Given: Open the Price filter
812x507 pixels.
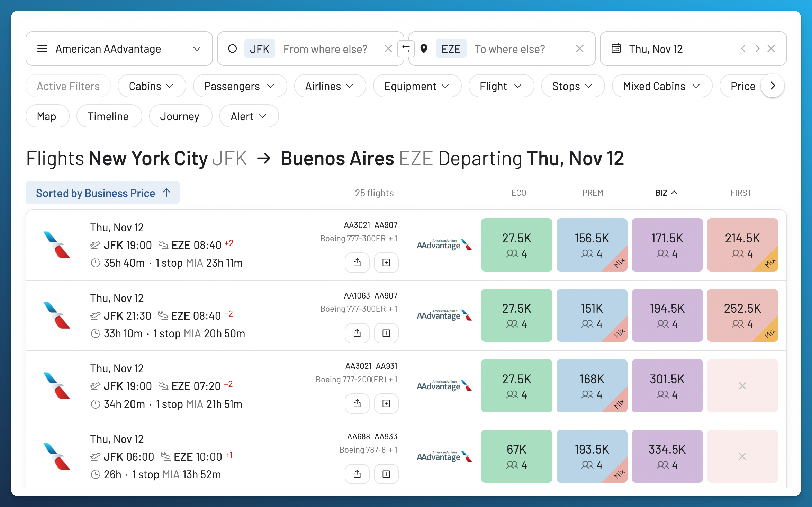Looking at the screenshot, I should (x=743, y=86).
